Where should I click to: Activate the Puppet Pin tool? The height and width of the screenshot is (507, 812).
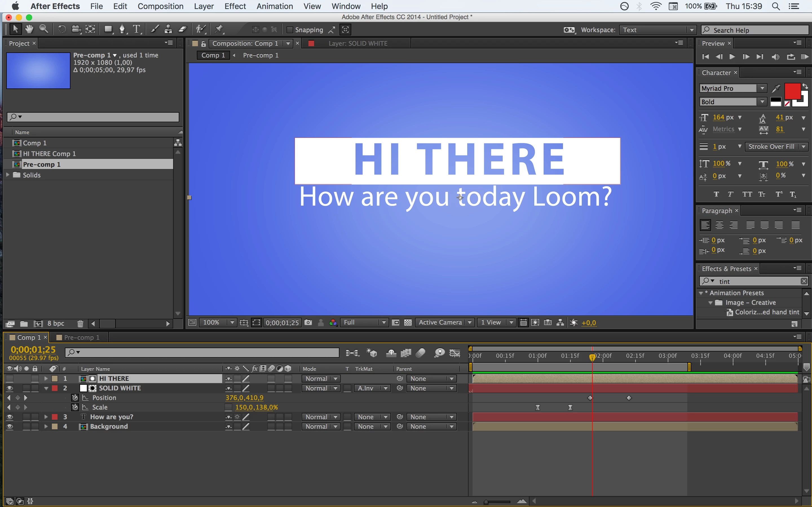tap(219, 30)
